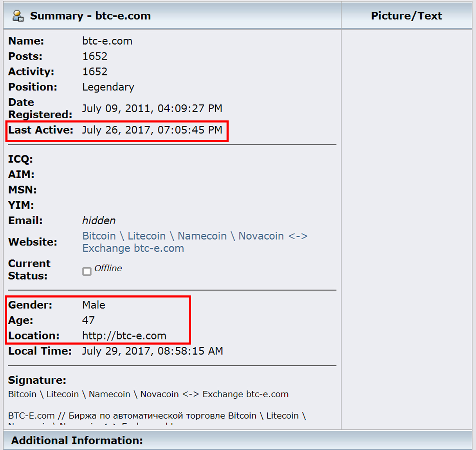The image size is (476, 450).
Task: Click the Gender value Male
Action: (x=94, y=305)
